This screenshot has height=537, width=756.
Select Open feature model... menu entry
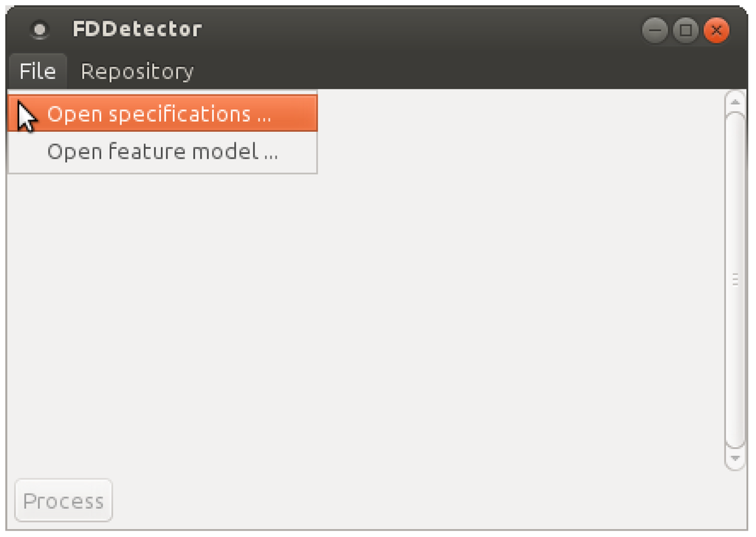[x=162, y=152]
